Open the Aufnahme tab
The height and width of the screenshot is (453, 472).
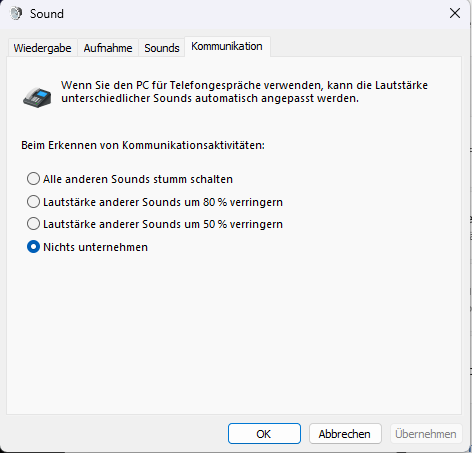(108, 48)
